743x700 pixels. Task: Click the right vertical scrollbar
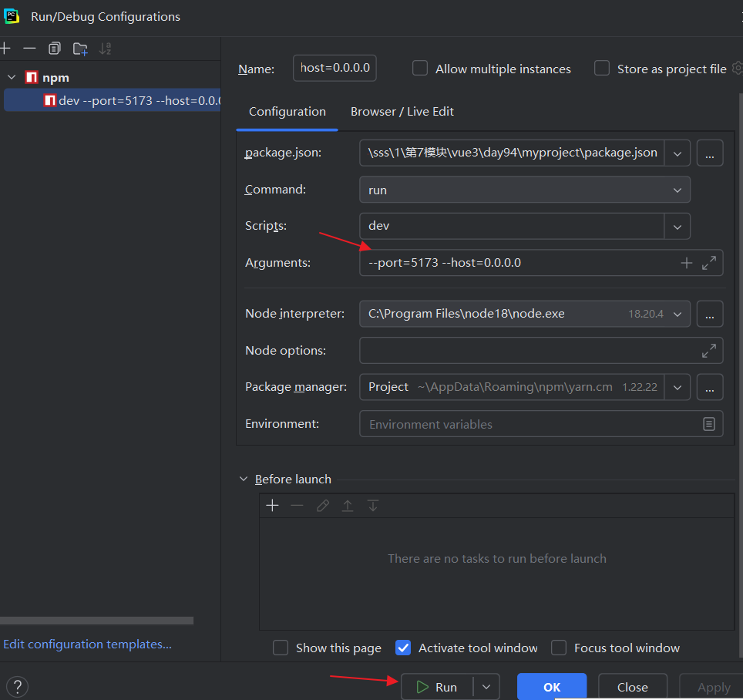[741, 375]
